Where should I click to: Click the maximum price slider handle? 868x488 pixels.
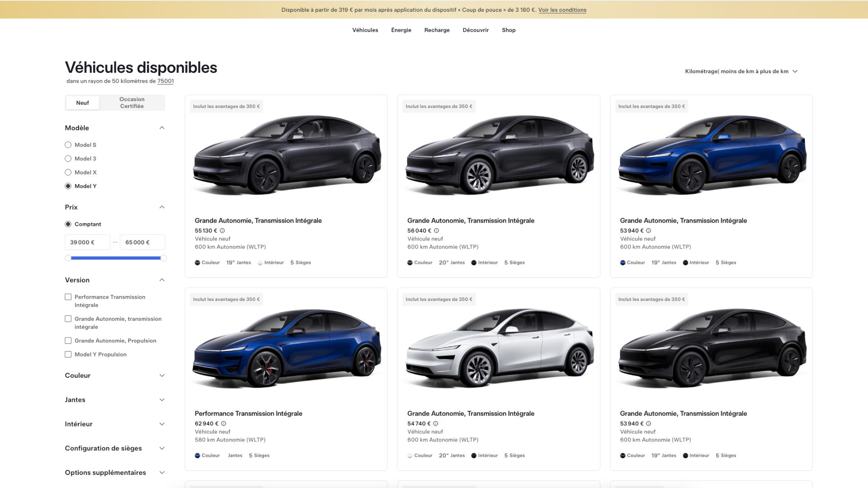coord(164,258)
